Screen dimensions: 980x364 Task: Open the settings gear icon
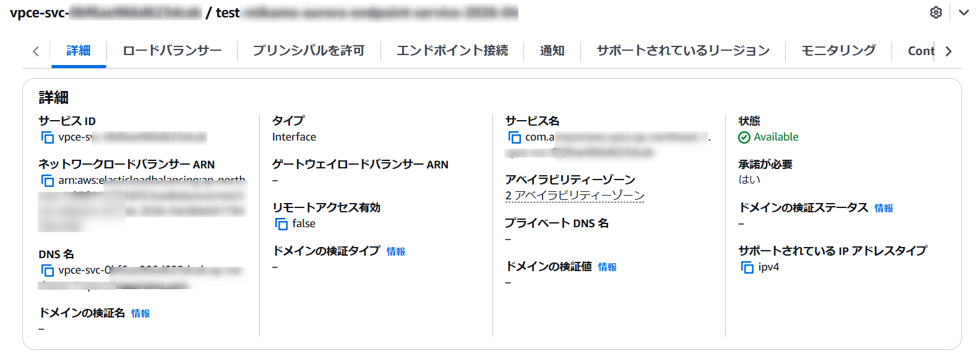[936, 12]
